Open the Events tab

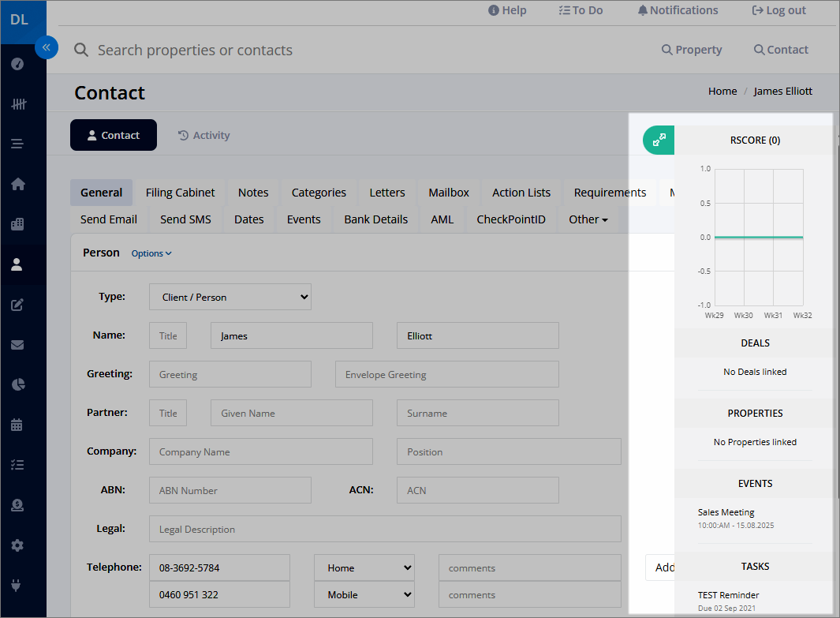pos(304,219)
